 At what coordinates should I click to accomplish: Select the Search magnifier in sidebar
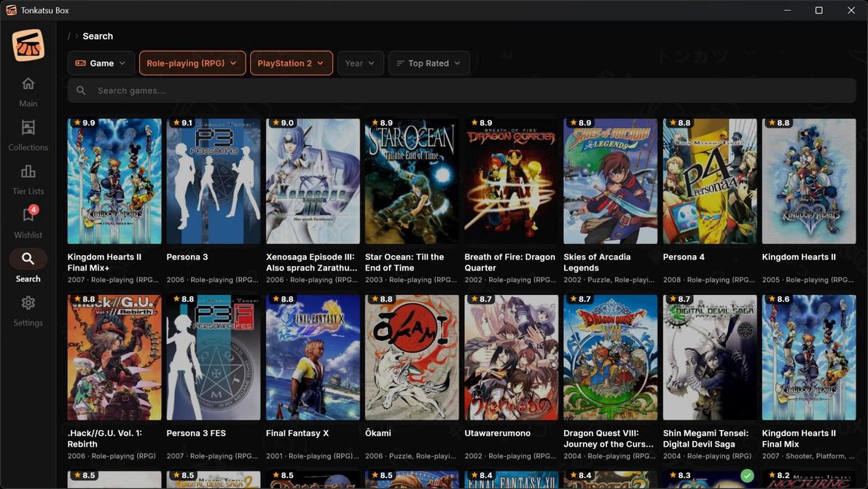[x=28, y=259]
